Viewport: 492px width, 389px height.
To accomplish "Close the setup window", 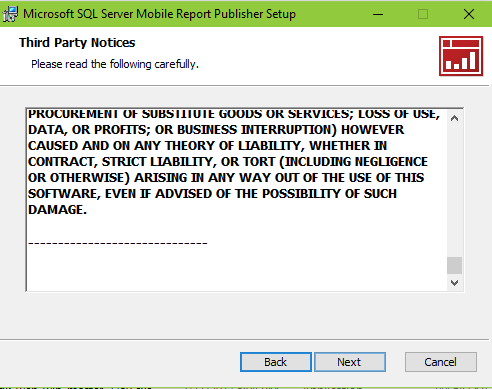I will click(469, 14).
